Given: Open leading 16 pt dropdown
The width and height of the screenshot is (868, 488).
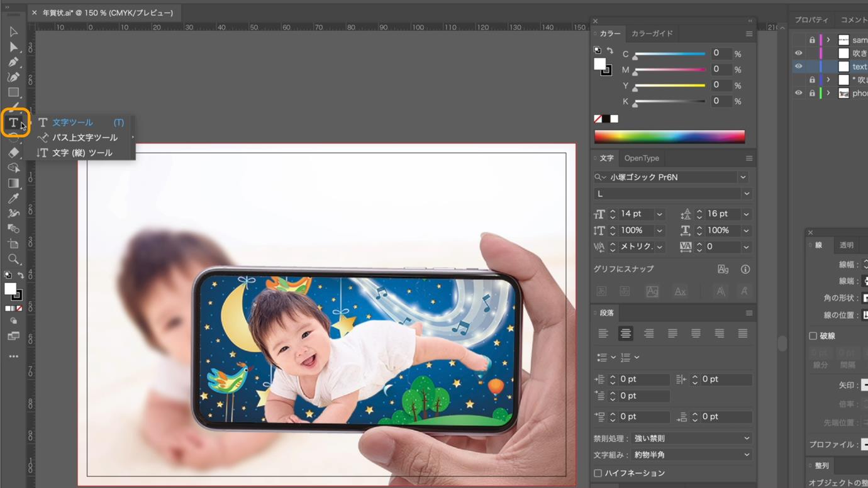Looking at the screenshot, I should tap(746, 214).
